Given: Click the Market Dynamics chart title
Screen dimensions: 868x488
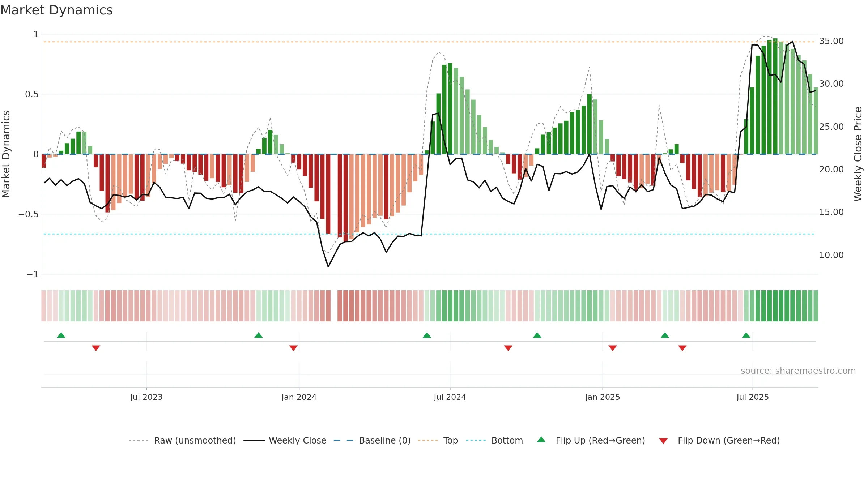Looking at the screenshot, I should click(x=56, y=10).
